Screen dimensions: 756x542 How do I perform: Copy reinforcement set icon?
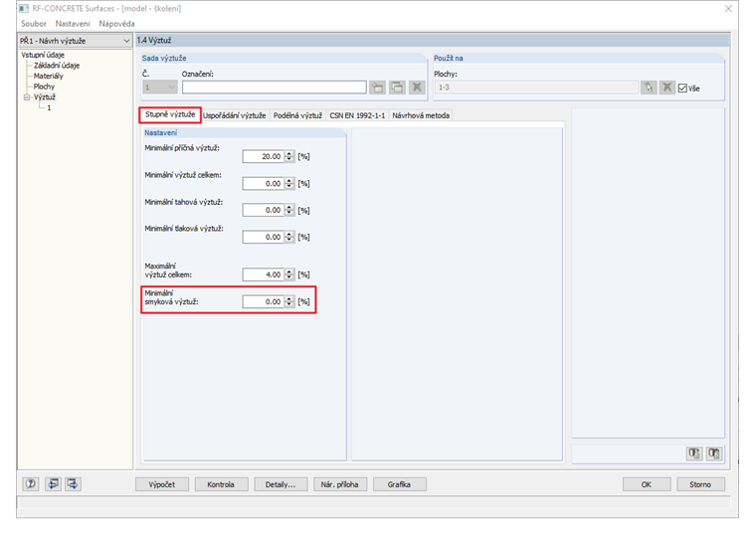397,88
